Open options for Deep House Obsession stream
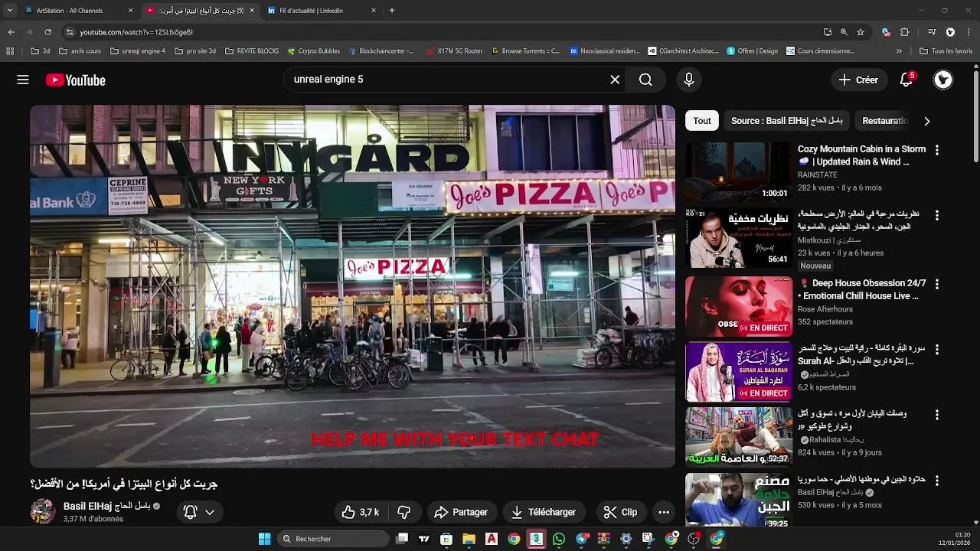 click(936, 284)
